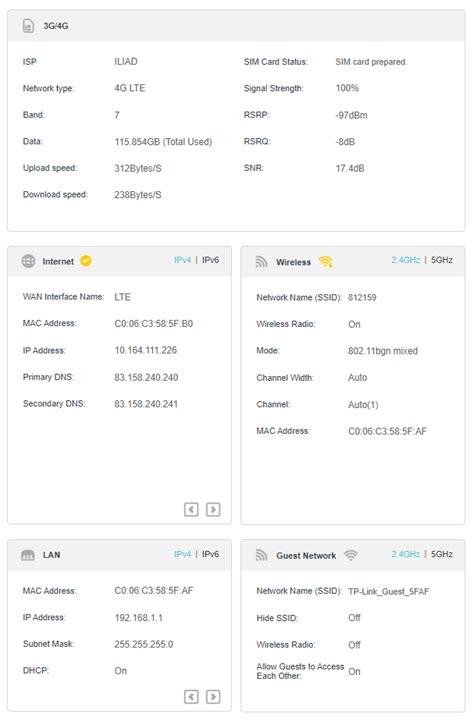Go to next Internet connection entry
The image size is (474, 721).
pyautogui.click(x=213, y=509)
